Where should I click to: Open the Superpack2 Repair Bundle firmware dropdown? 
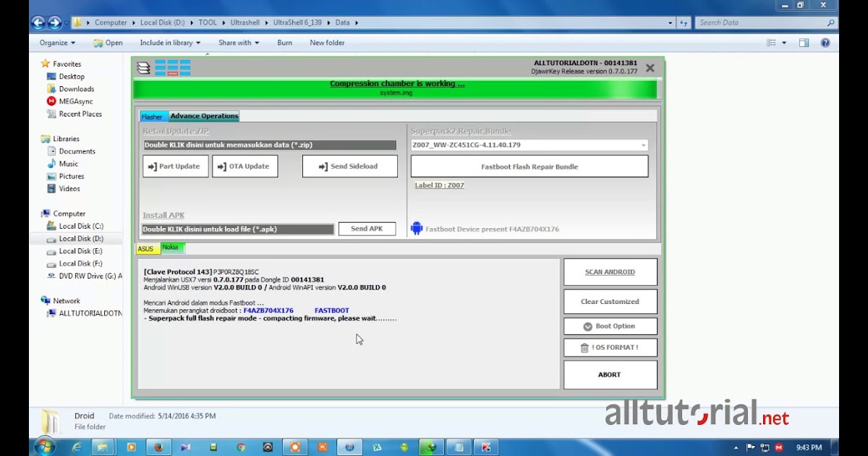[x=529, y=145]
